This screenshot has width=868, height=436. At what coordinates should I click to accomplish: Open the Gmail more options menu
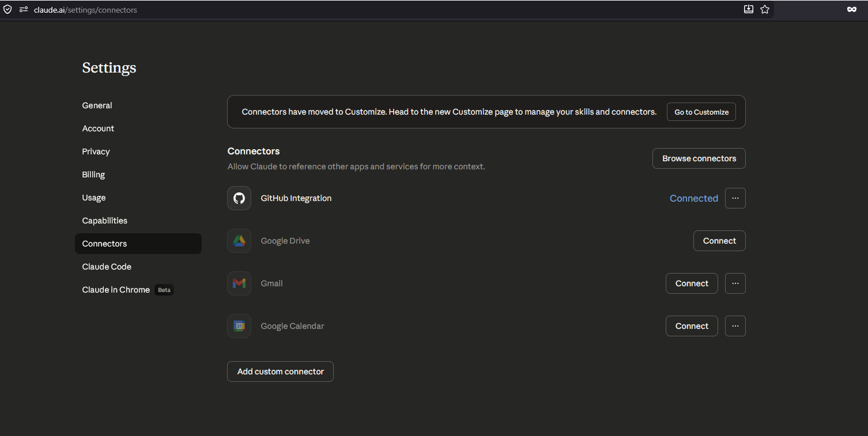735,283
